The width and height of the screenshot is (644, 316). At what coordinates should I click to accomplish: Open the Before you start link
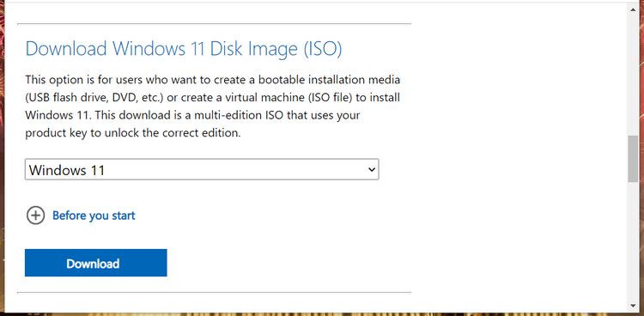pos(94,216)
